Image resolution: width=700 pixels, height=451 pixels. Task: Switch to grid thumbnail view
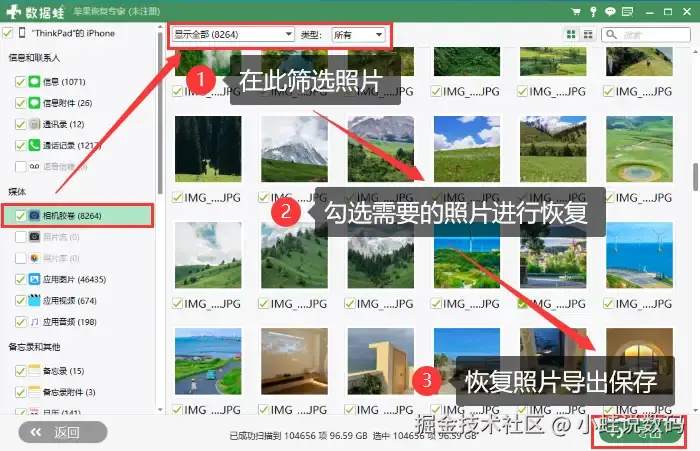tap(571, 34)
